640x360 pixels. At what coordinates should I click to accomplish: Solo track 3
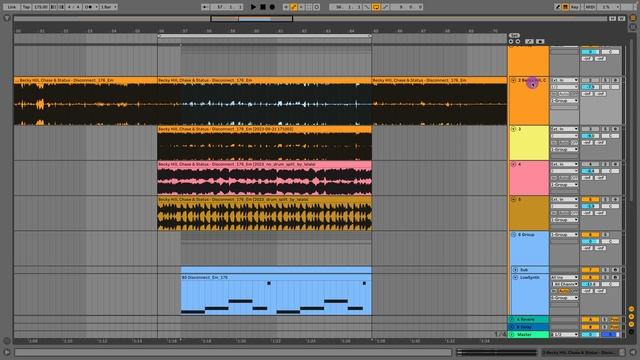click(x=606, y=129)
